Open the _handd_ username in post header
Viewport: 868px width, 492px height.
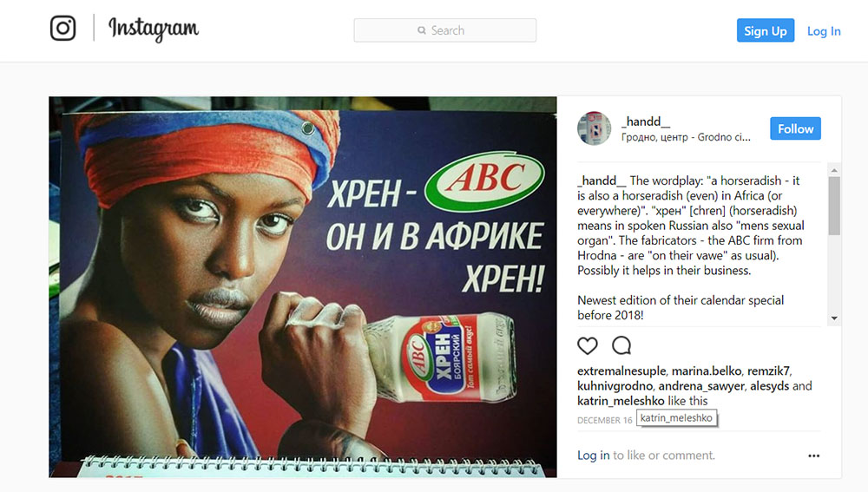coord(646,121)
